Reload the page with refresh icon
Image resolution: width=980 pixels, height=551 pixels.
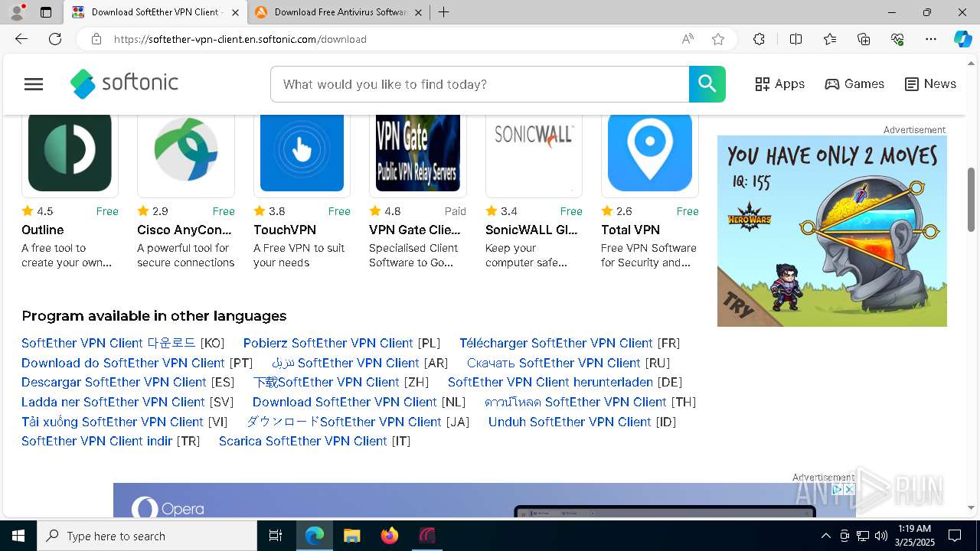pos(55,39)
